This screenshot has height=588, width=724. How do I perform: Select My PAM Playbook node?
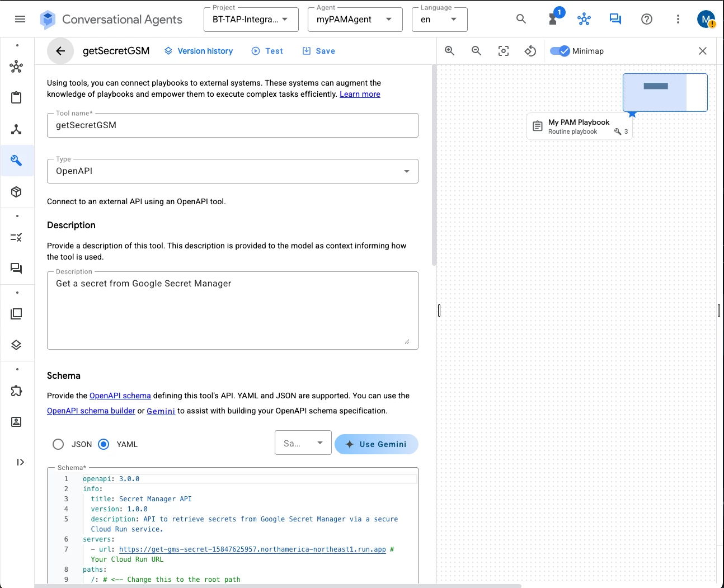(x=579, y=126)
